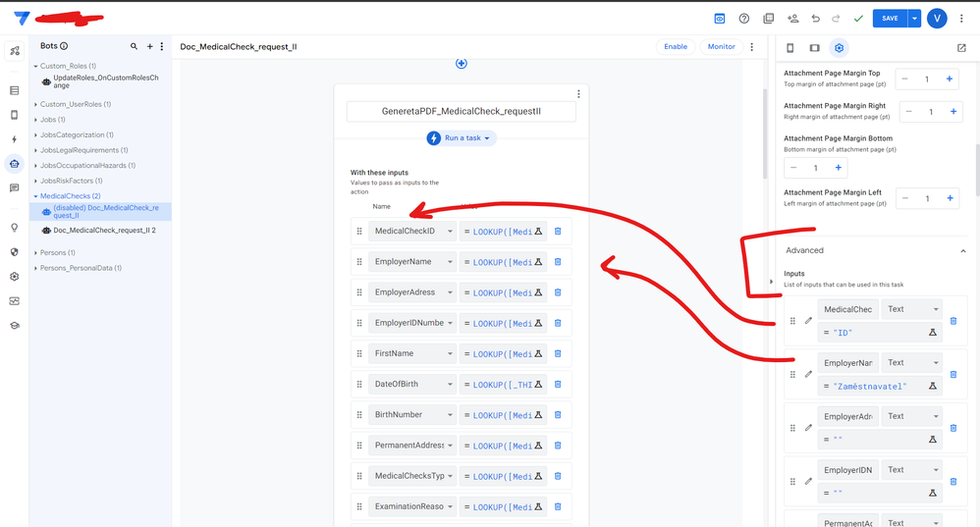Collapse the MedicalChecks bot group
The image size is (980, 527).
[x=35, y=196]
